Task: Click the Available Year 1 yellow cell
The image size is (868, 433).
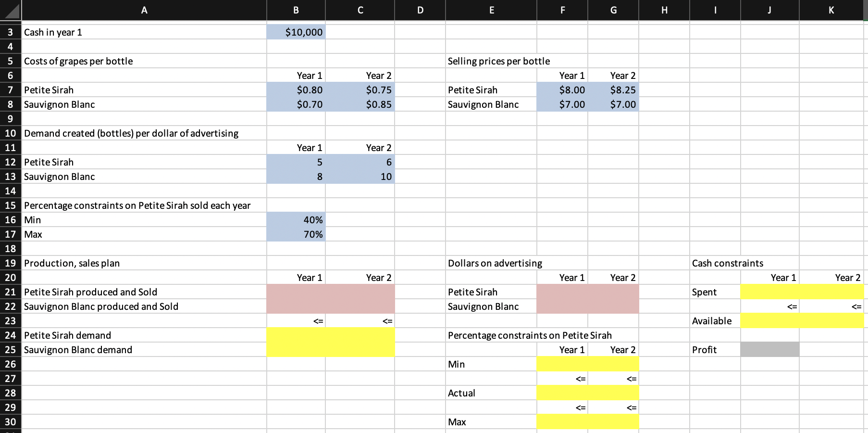Action: click(x=770, y=321)
